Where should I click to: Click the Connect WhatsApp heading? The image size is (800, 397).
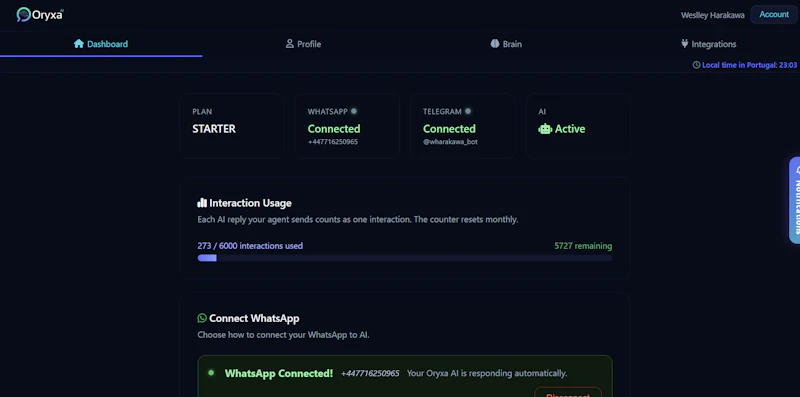(x=254, y=318)
